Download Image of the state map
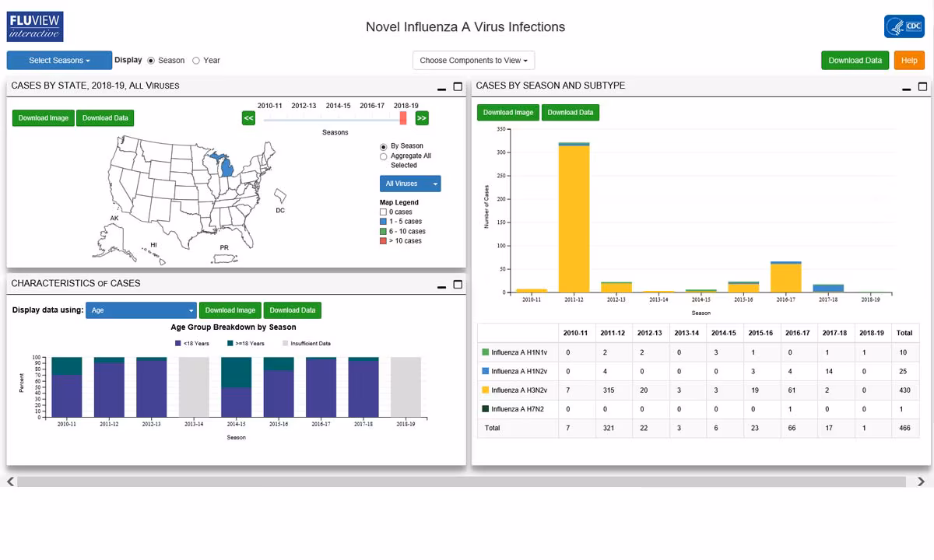This screenshot has width=934, height=560. [44, 118]
